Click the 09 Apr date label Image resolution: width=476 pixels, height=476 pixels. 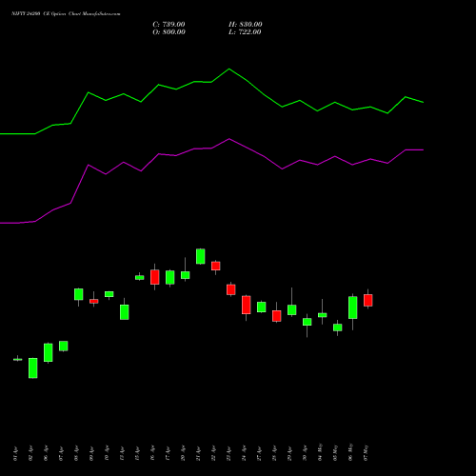click(91, 454)
